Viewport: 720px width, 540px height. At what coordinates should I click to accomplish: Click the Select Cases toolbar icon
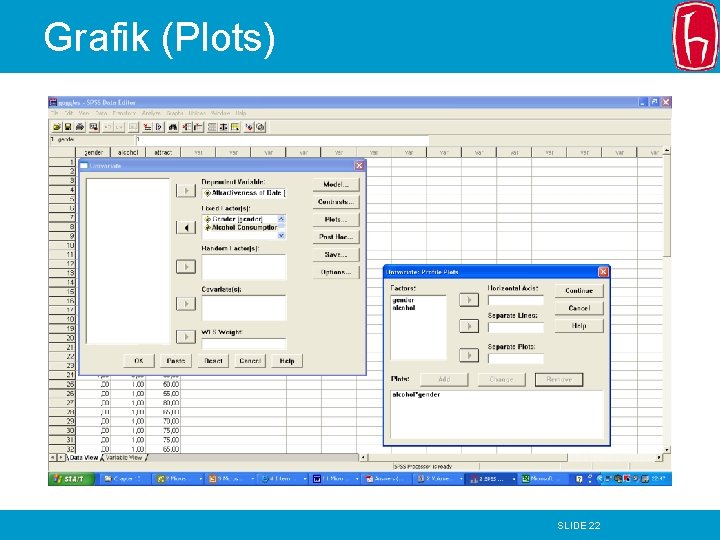click(235, 127)
